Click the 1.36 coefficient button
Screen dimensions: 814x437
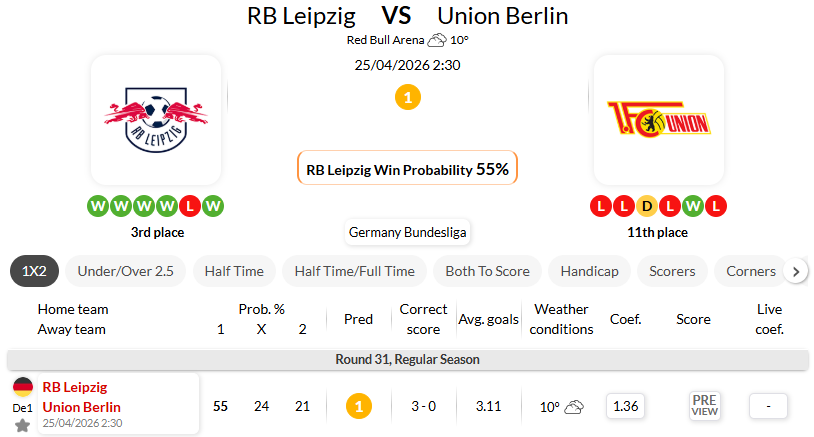coord(627,406)
